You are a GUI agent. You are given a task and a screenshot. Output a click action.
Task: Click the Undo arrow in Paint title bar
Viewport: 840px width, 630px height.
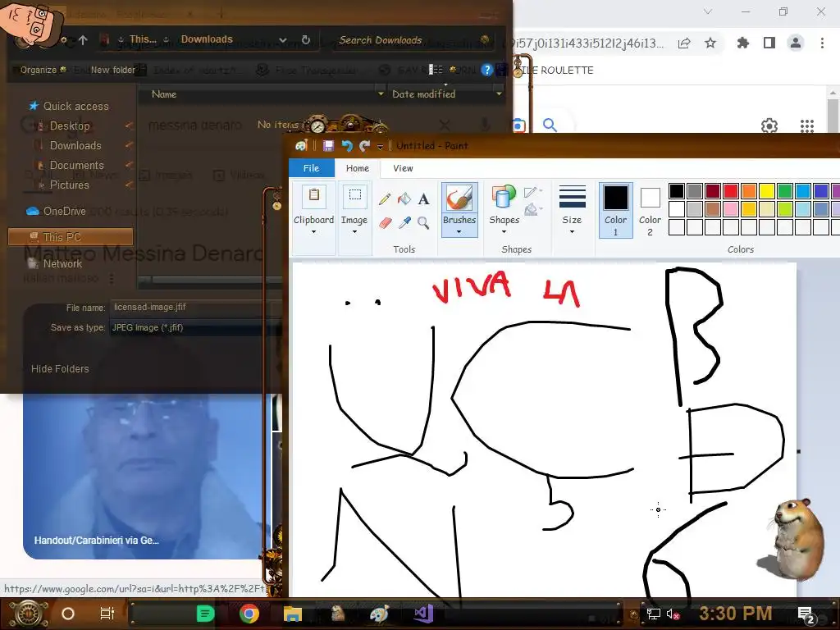[x=347, y=146]
